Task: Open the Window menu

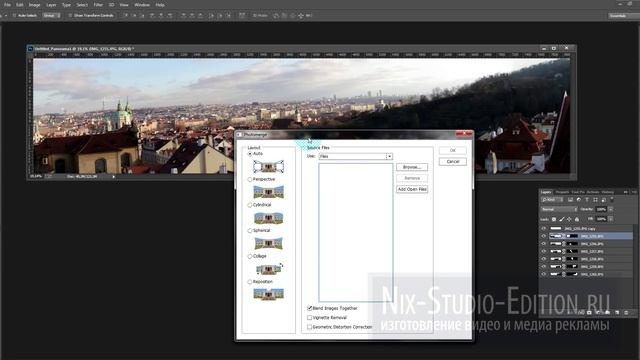Action: pyautogui.click(x=142, y=5)
